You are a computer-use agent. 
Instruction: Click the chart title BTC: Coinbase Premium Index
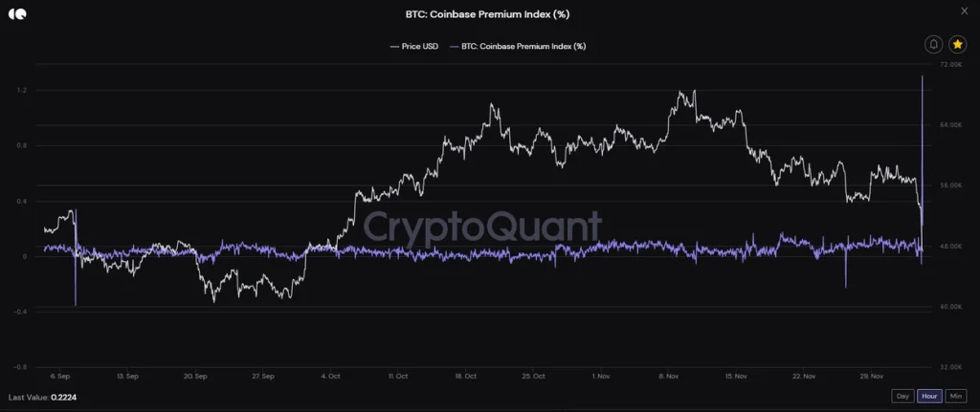489,14
